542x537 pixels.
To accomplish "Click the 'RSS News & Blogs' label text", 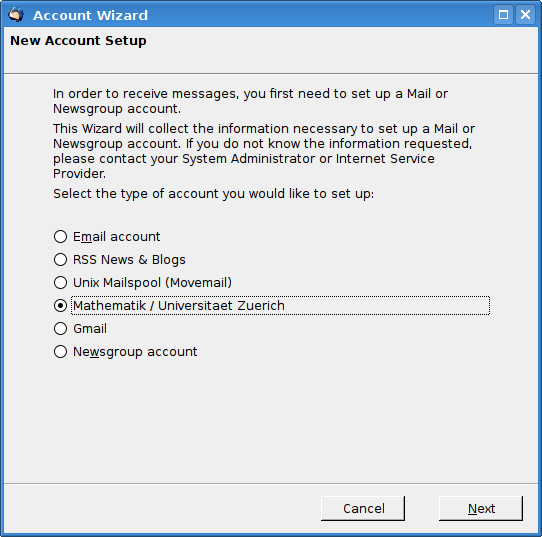I will 129,260.
